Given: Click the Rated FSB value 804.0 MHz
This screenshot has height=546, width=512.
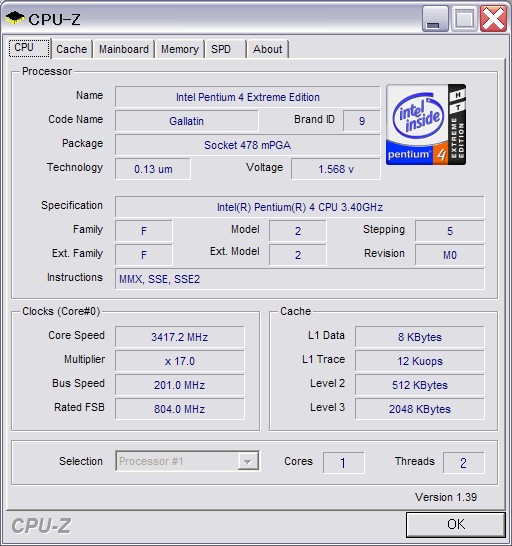Looking at the screenshot, I should [180, 409].
